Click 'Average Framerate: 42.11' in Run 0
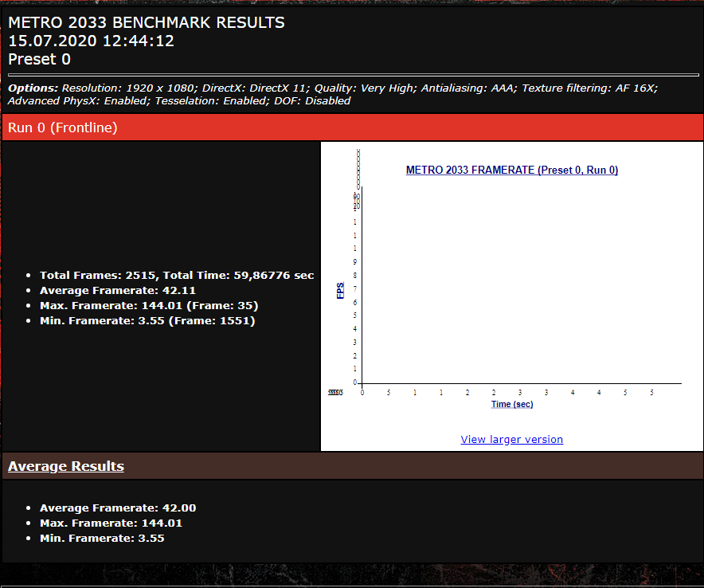704x588 pixels. point(118,291)
